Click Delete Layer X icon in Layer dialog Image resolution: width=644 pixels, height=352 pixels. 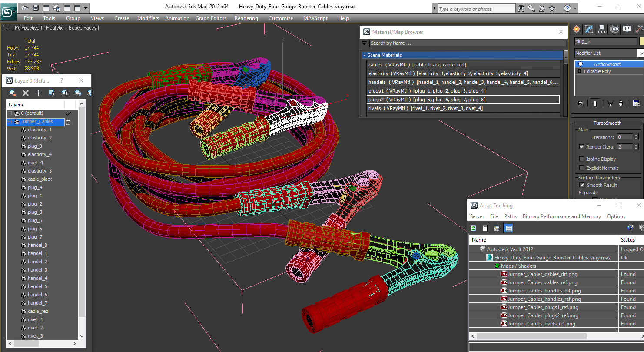coord(26,93)
